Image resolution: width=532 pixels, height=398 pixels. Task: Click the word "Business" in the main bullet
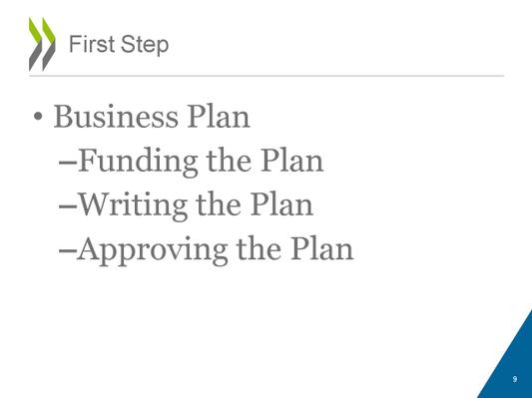pyautogui.click(x=116, y=117)
